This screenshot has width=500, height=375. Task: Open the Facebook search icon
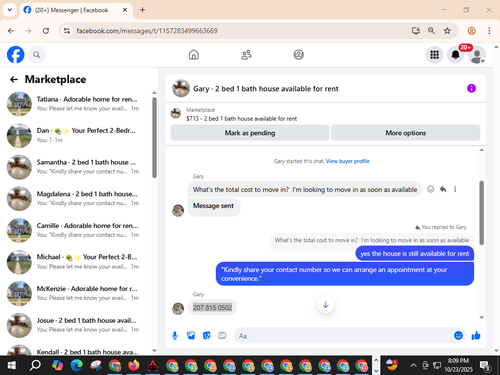[37, 55]
